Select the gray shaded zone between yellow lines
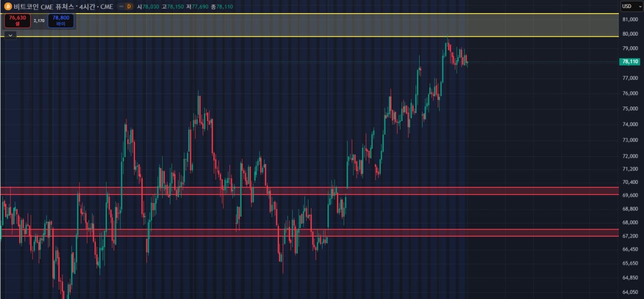Screen dimensions: 644x299 [302, 25]
